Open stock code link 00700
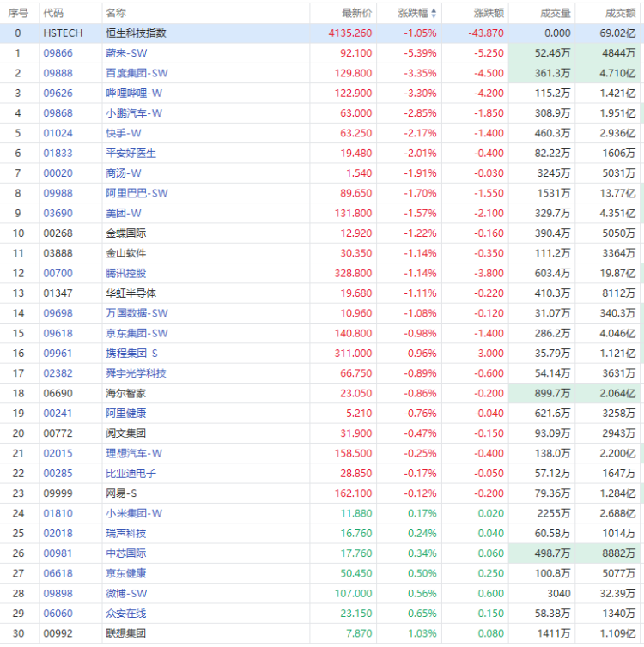Screen dimensions: 644x647 [x=58, y=273]
